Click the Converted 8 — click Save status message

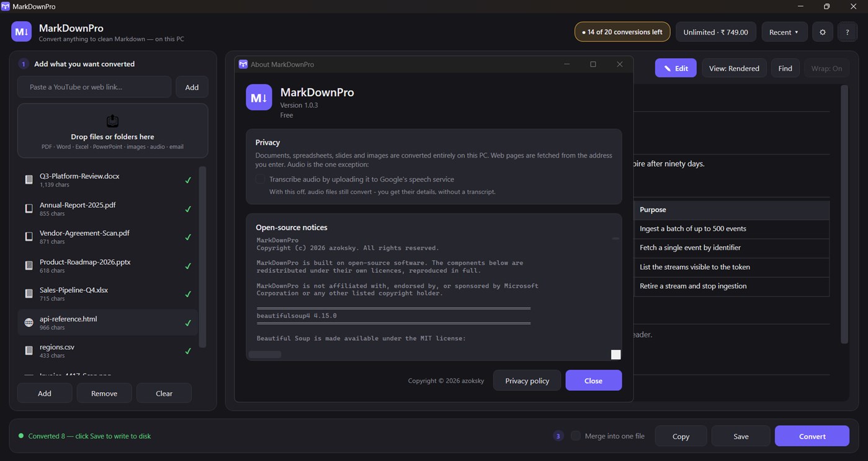[89, 436]
